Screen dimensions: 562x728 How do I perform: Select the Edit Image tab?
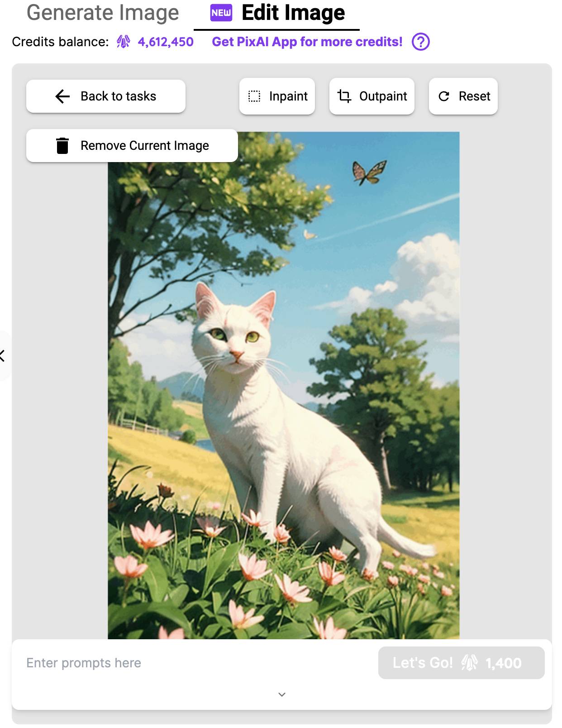click(x=293, y=13)
